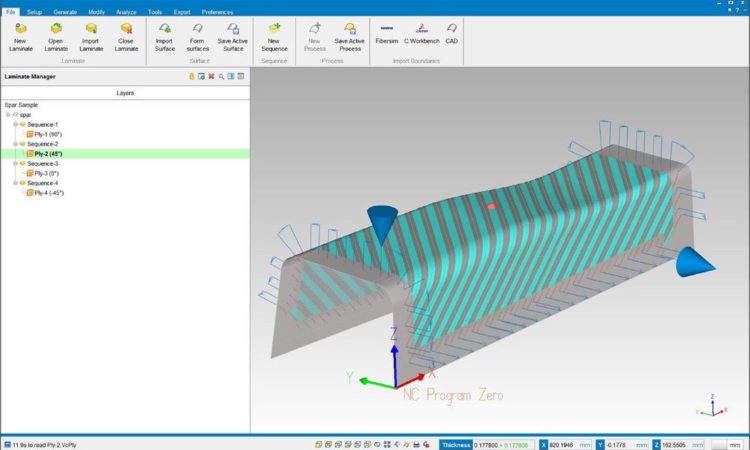
Task: Click the four-squares grid icon in status bar
Action: [x=387, y=445]
